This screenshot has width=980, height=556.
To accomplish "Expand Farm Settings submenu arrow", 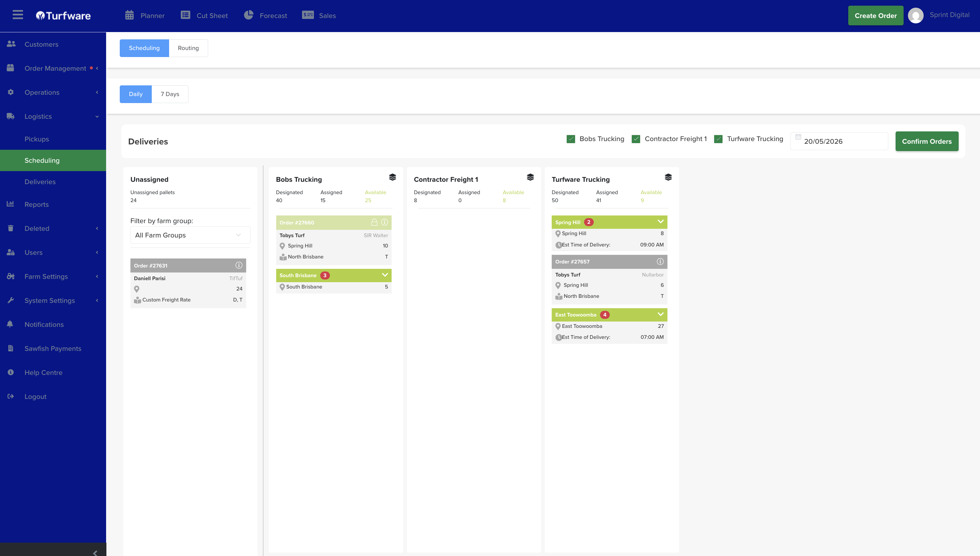I will [97, 276].
